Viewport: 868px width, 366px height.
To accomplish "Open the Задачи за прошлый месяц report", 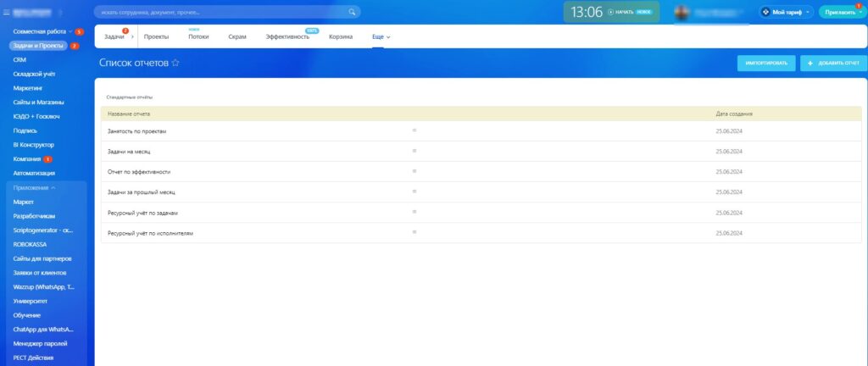I will [x=142, y=192].
